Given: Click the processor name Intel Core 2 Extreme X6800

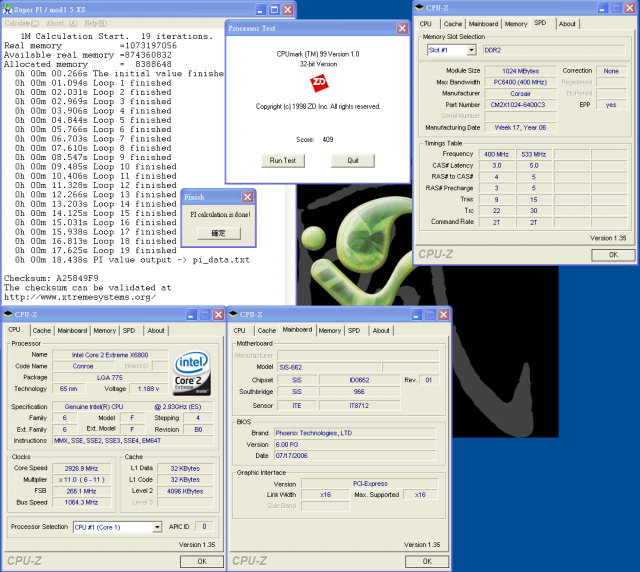Looking at the screenshot, I should 110,355.
